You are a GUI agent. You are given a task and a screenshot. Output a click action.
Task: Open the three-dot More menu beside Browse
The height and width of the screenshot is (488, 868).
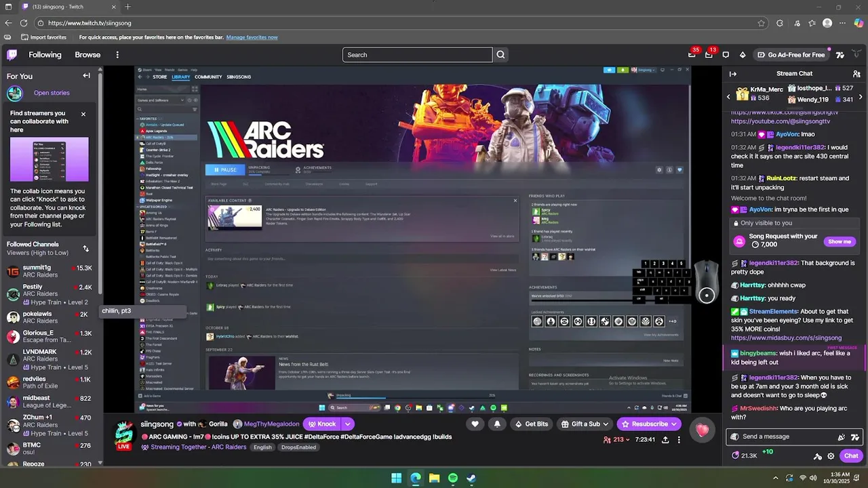[117, 55]
